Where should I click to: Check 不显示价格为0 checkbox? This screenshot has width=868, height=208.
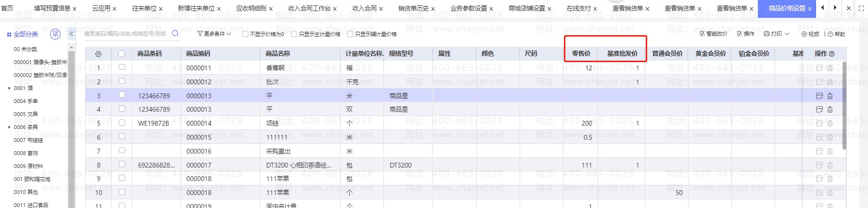245,34
